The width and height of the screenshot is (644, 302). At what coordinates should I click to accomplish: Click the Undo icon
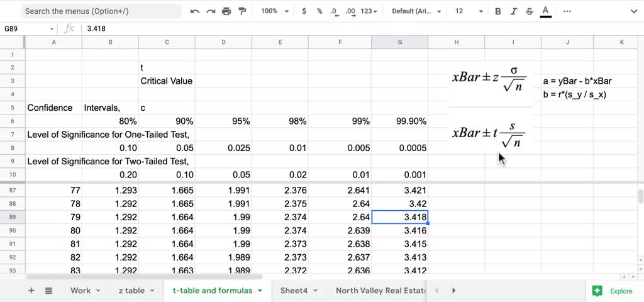pos(195,11)
